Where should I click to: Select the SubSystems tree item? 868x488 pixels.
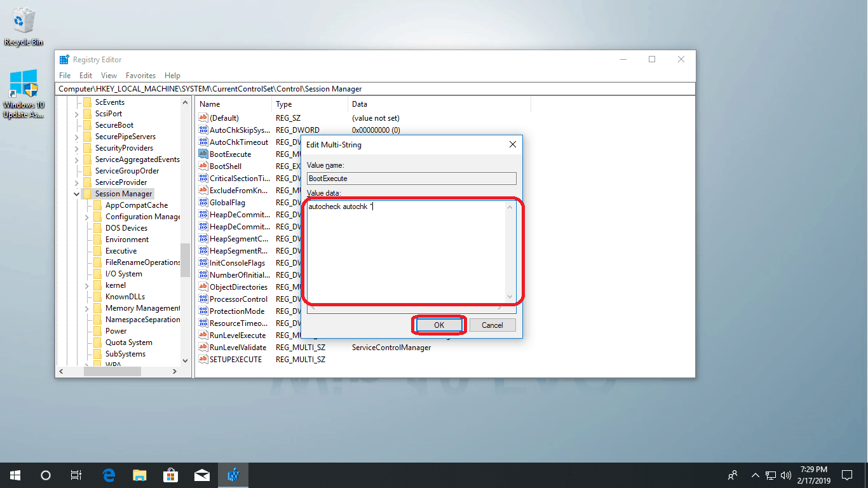125,354
